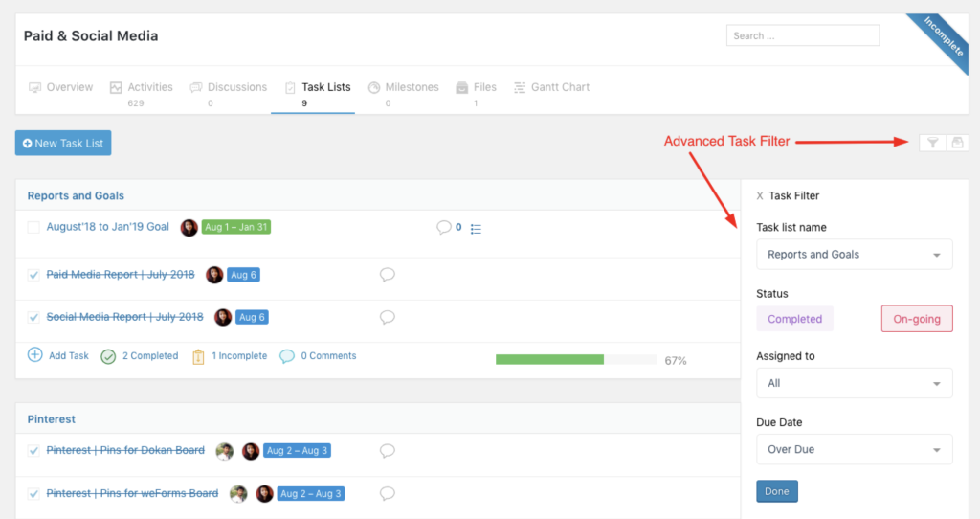
Task: Click the archive icon beside filter funnel
Action: [x=957, y=143]
